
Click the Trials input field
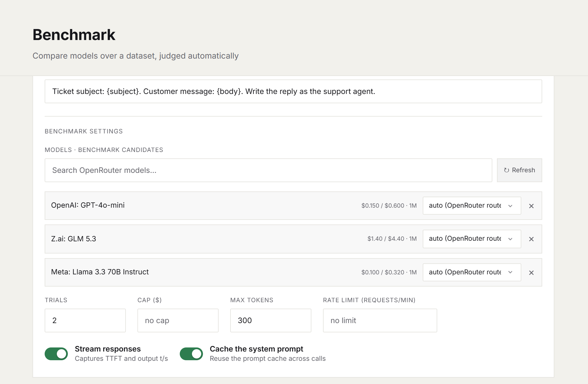point(85,320)
